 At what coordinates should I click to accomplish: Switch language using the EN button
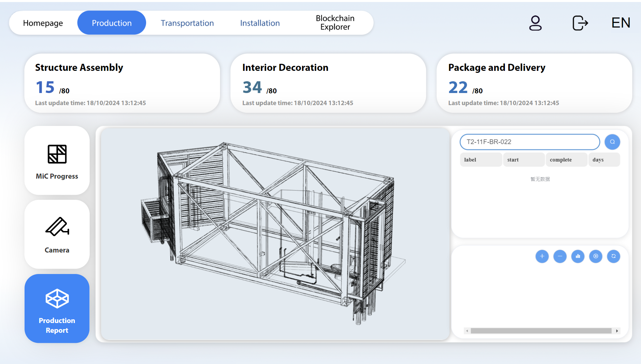coord(621,23)
